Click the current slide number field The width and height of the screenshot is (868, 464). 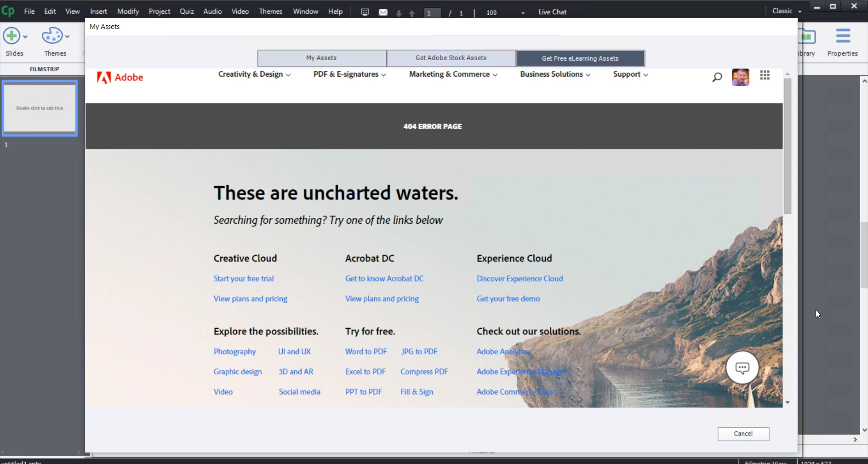431,13
